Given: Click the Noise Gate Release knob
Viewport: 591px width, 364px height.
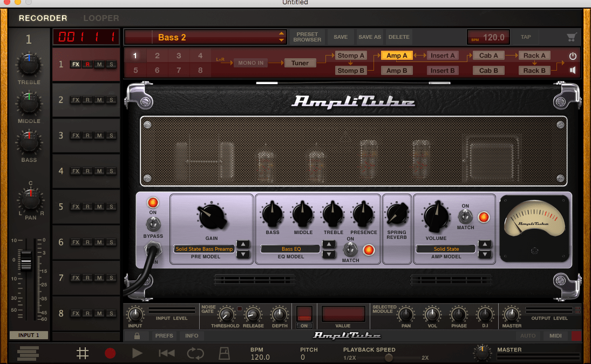Looking at the screenshot, I should tap(253, 314).
